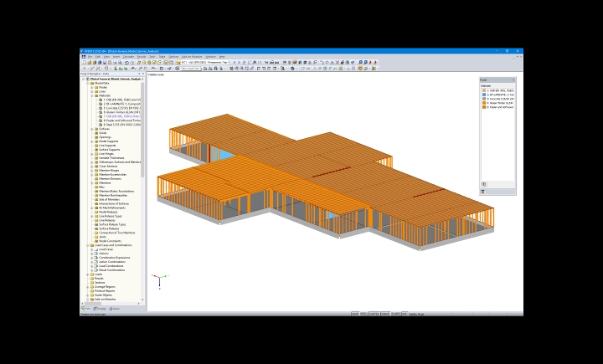Close the materials Panel window
603x364 pixels.
(513, 79)
